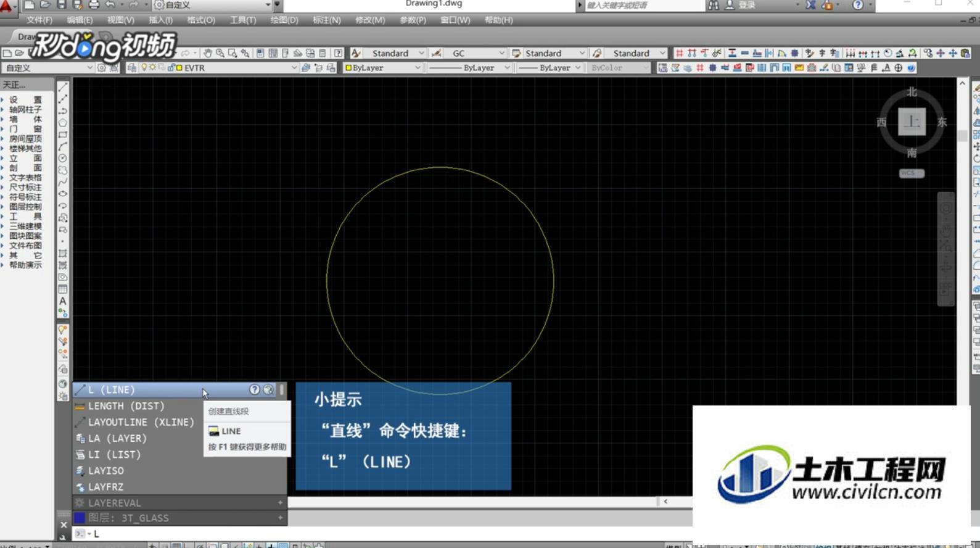Select the Ellipse draw tool
This screenshot has width=980, height=548.
point(63,194)
